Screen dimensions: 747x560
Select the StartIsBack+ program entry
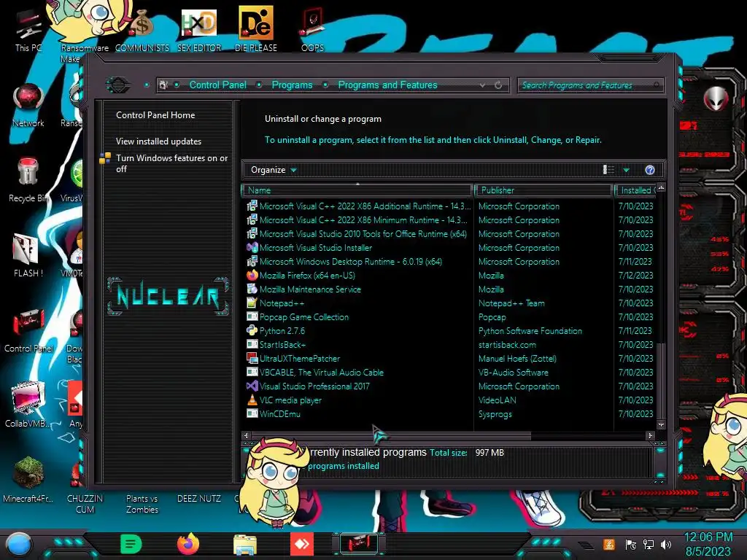click(x=449, y=345)
